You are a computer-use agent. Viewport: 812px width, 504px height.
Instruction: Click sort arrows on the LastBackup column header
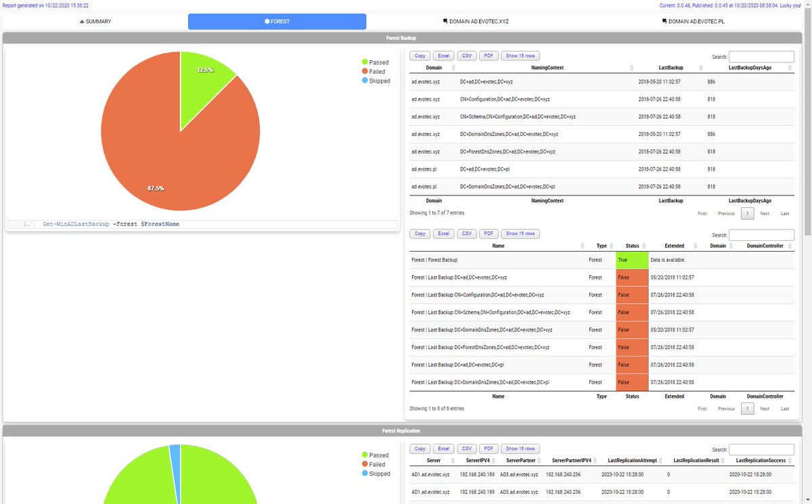[700, 67]
